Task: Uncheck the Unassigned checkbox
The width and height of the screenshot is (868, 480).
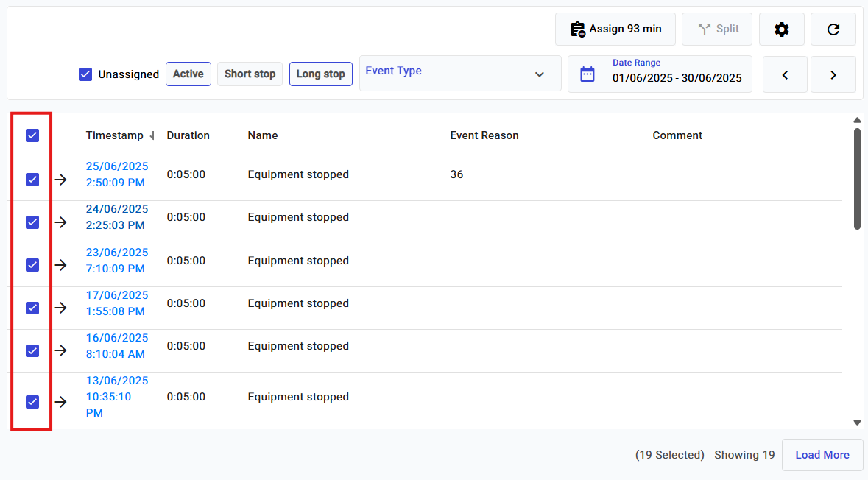Action: pos(85,74)
